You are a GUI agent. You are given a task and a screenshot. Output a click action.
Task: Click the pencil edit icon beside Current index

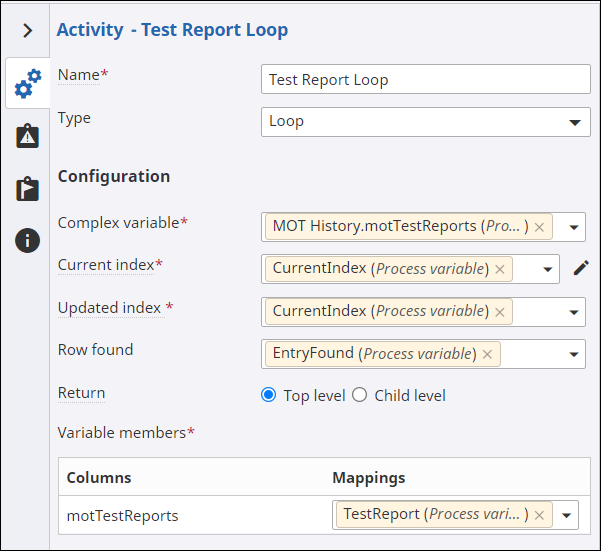pos(581,268)
